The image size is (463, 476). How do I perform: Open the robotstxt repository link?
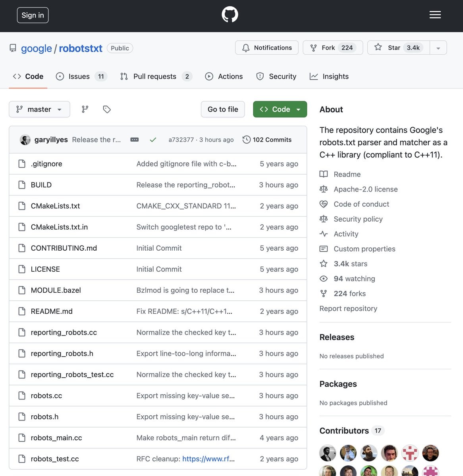point(81,48)
